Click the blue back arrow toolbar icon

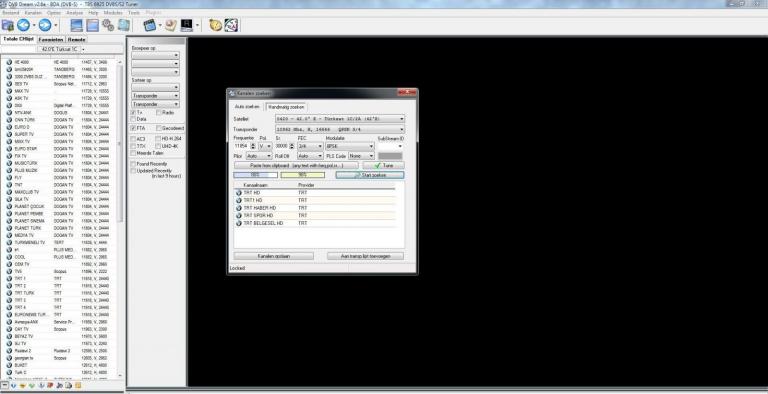[x=23, y=25]
